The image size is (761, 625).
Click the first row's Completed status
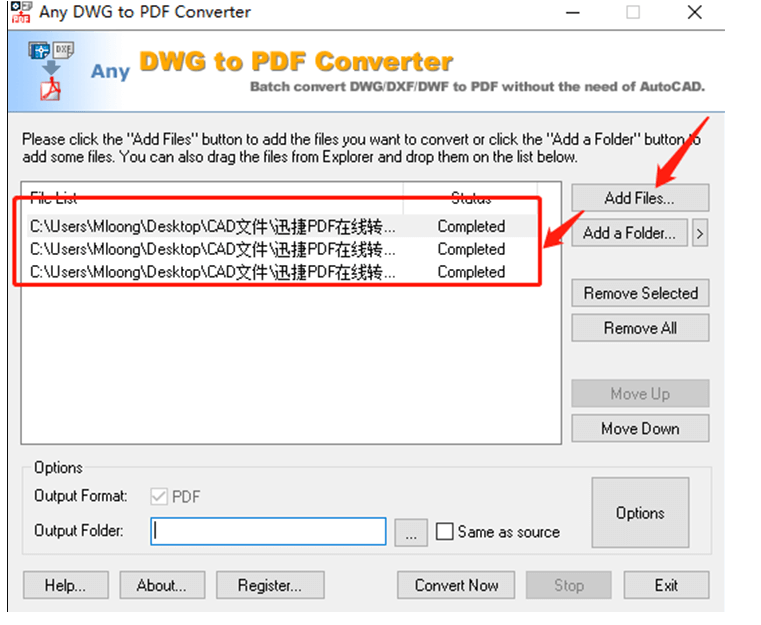tap(471, 226)
